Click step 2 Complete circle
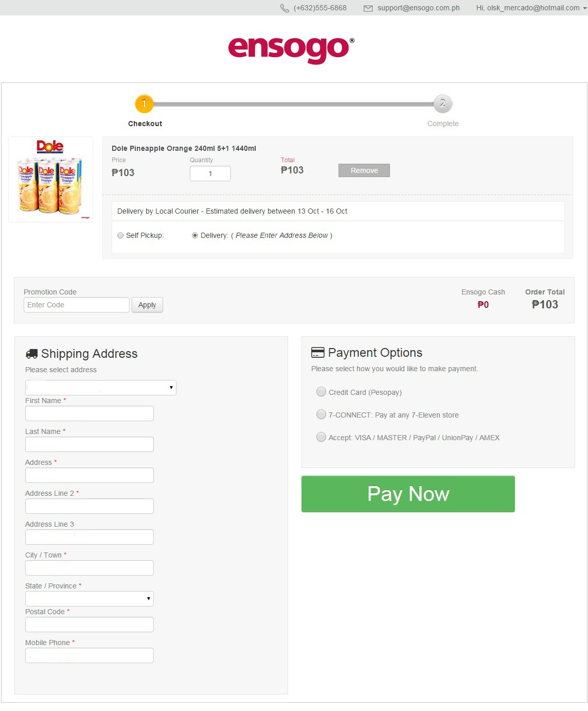This screenshot has width=588, height=711. [442, 104]
